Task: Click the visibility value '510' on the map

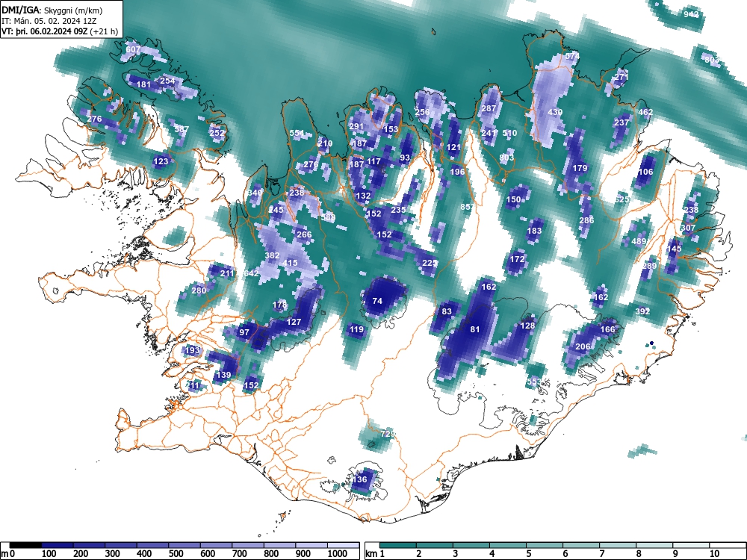Action: pyautogui.click(x=509, y=133)
